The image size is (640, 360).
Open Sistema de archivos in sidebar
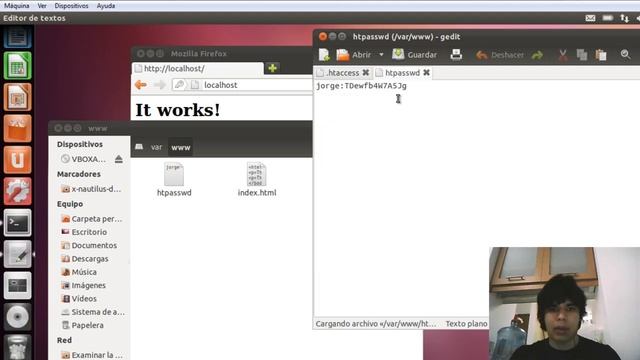click(x=93, y=312)
